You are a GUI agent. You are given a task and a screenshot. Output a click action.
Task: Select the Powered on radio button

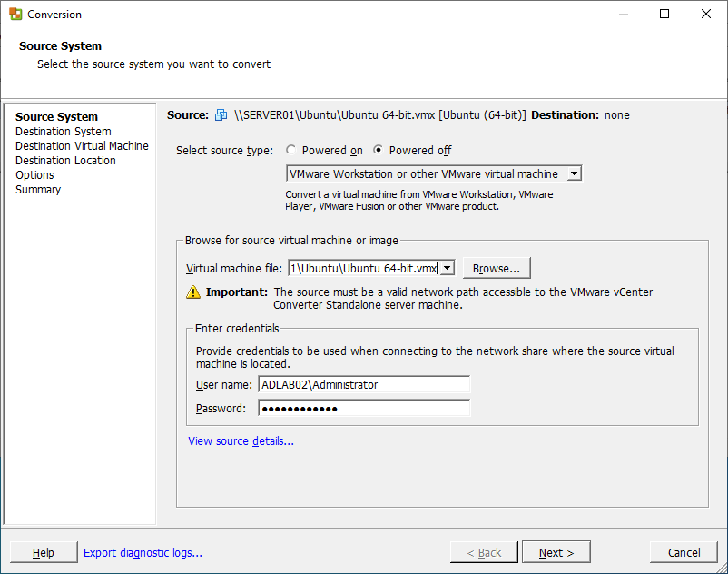coord(290,150)
